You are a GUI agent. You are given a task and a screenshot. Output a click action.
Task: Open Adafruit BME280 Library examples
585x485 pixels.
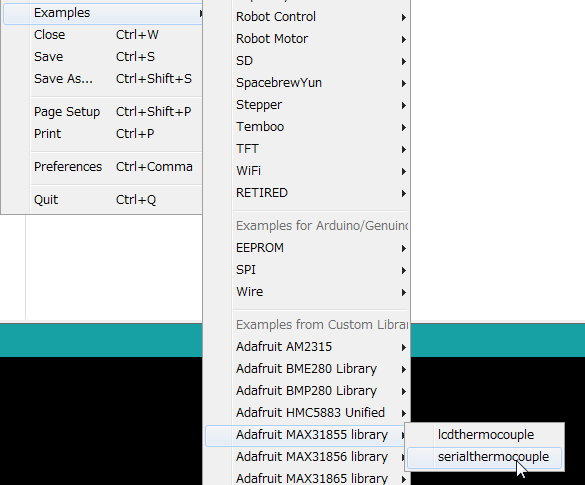pyautogui.click(x=308, y=369)
